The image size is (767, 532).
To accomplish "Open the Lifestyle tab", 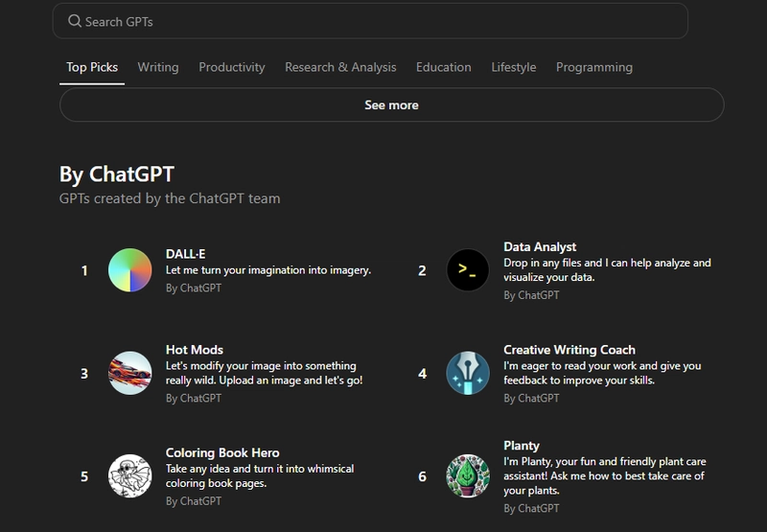I will pos(514,67).
